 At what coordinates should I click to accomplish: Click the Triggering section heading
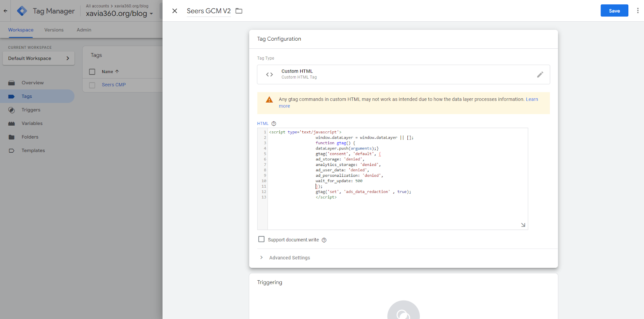(x=270, y=282)
